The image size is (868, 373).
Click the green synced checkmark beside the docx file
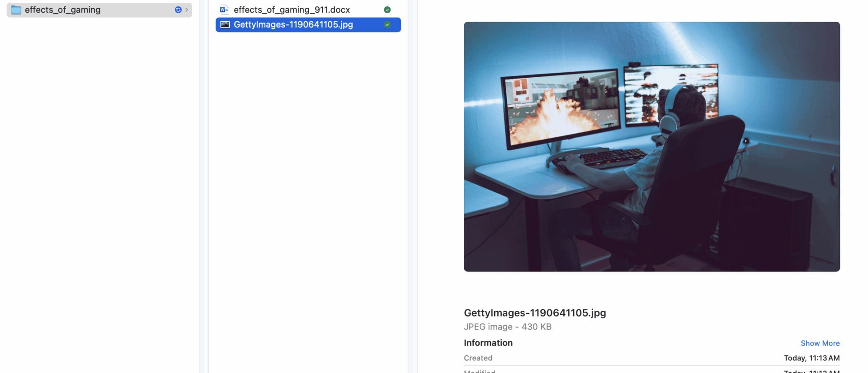[x=387, y=9]
